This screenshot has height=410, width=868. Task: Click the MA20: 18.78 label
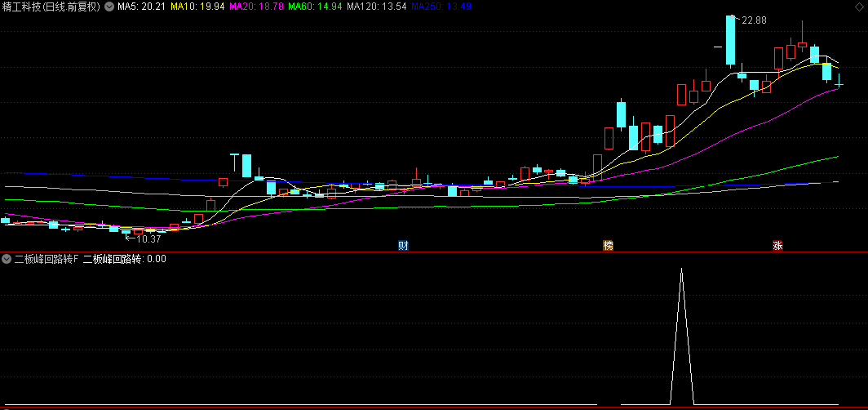point(256,7)
